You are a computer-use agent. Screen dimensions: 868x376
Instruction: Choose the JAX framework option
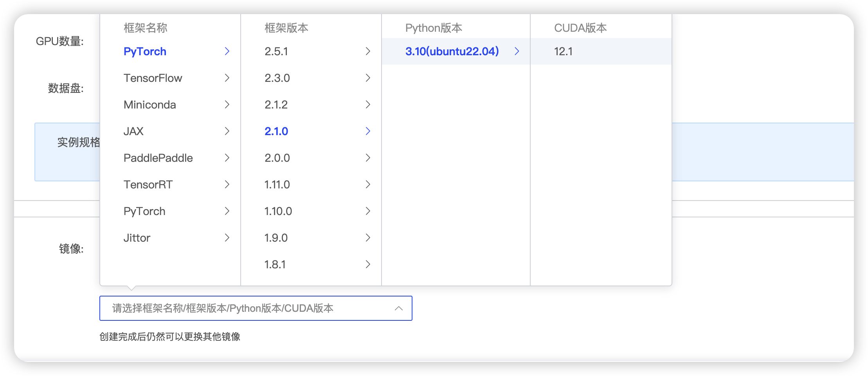pyautogui.click(x=133, y=131)
